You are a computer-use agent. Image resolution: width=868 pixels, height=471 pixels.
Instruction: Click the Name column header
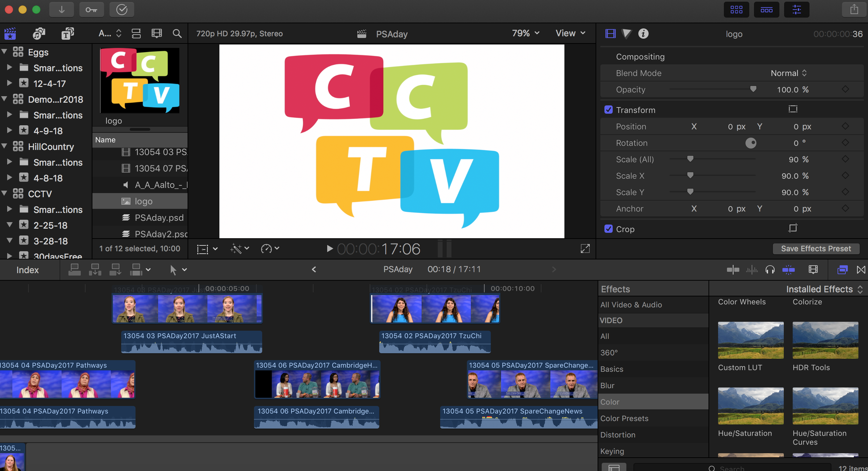(140, 140)
